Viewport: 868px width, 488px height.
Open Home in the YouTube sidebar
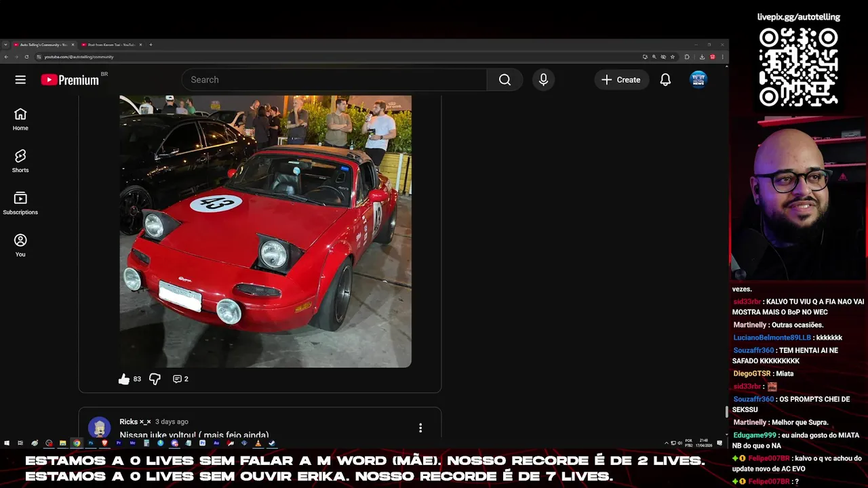(x=20, y=119)
